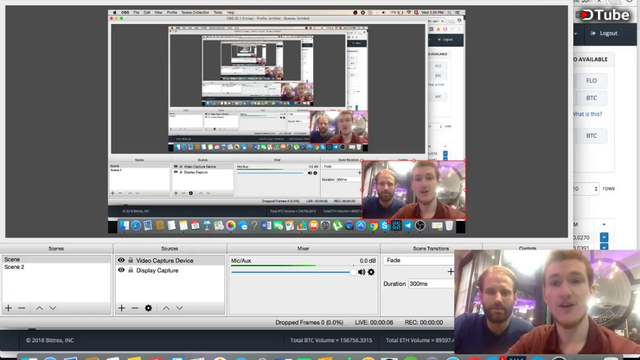Image resolution: width=640 pixels, height=360 pixels.
Task: Open source properties gear in the Sources panel
Action: click(149, 308)
